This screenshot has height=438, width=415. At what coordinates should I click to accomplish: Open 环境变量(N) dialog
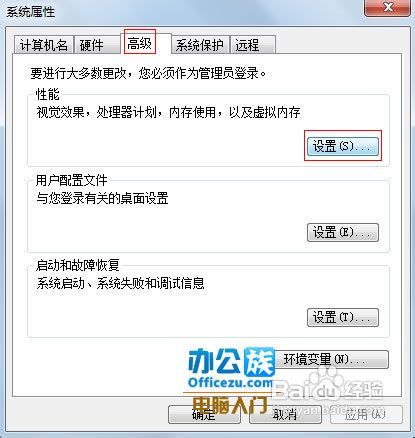coord(330,359)
